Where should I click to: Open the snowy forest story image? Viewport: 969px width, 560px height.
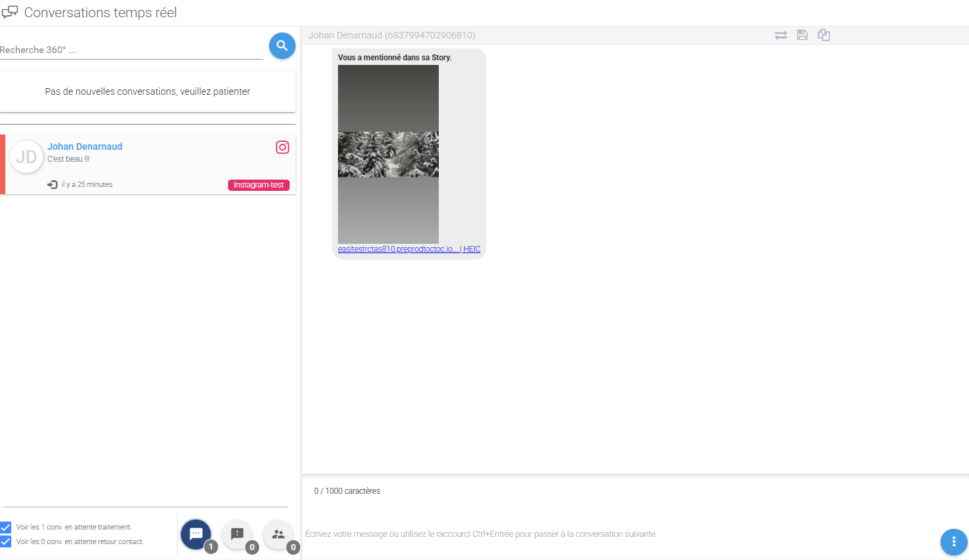(x=388, y=154)
